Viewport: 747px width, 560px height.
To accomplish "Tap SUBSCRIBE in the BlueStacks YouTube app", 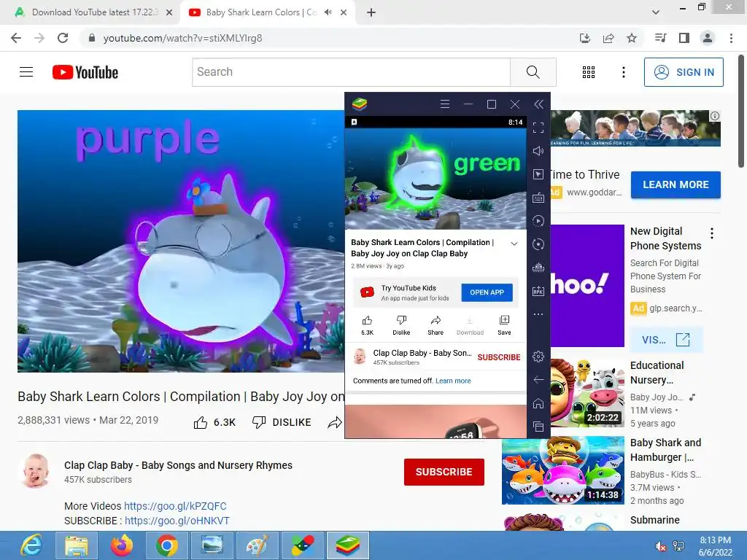I will tap(499, 357).
